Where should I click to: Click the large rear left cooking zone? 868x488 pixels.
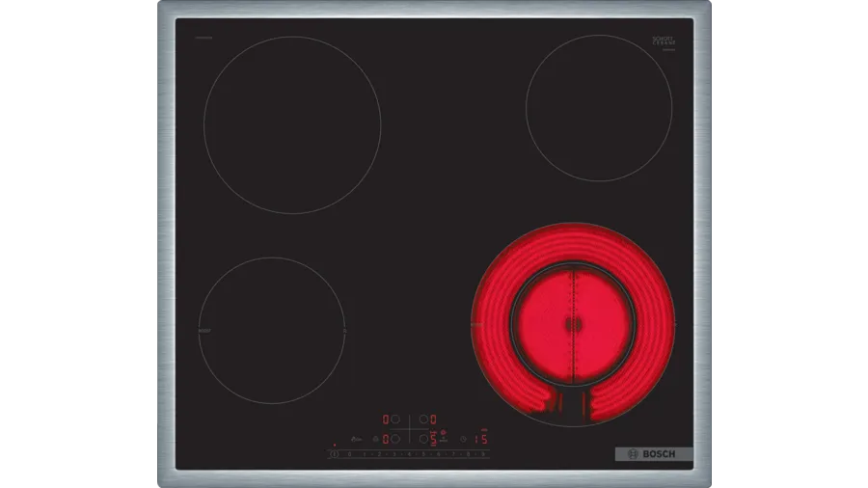pos(292,125)
